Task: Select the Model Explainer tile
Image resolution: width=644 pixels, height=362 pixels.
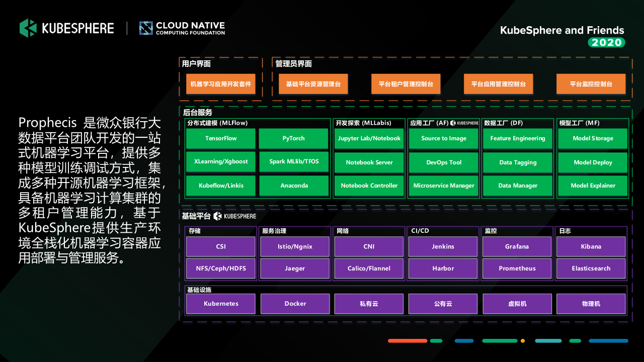Action: click(593, 186)
